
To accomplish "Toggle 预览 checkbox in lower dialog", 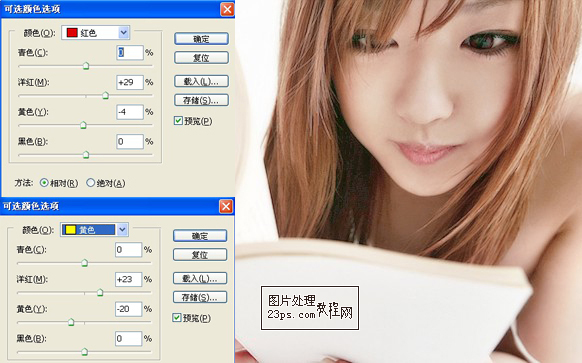I will 177,318.
